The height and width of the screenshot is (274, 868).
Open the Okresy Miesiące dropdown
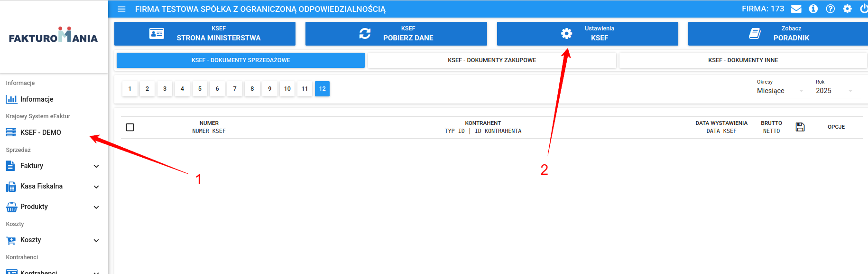780,91
